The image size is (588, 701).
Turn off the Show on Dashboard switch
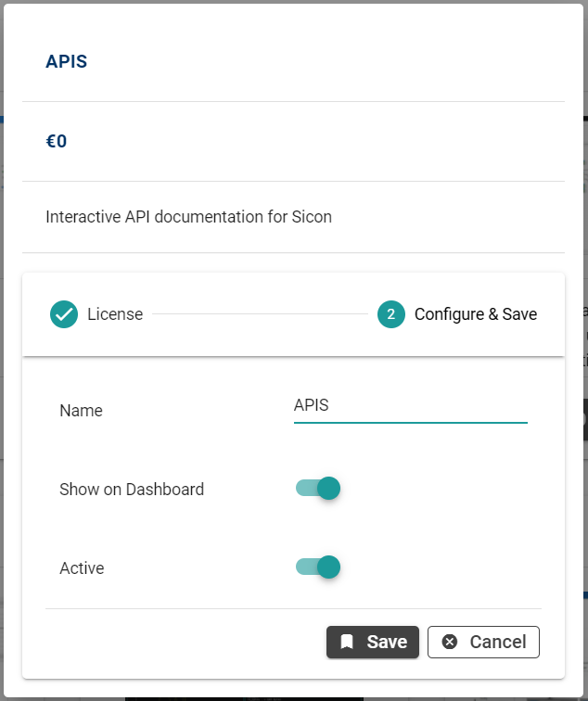click(x=318, y=488)
